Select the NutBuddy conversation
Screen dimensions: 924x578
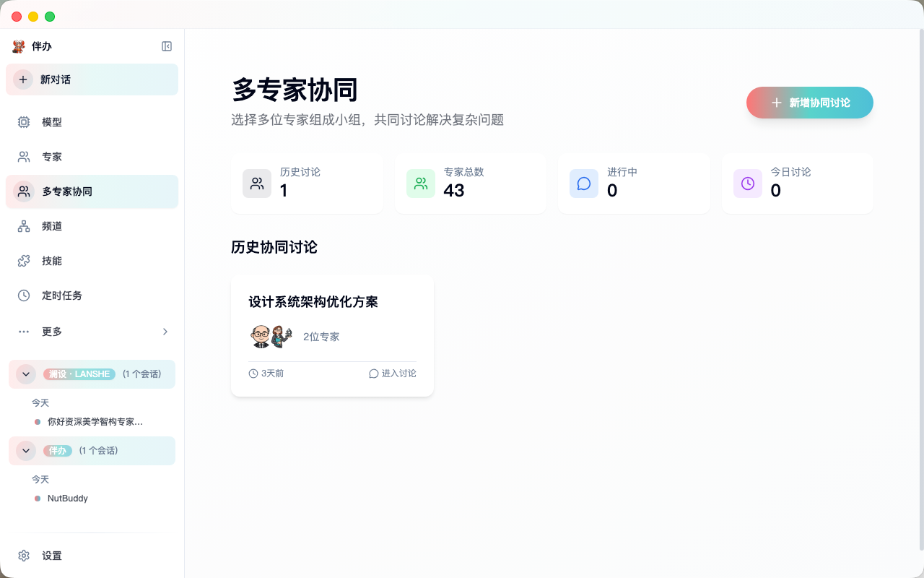pos(67,498)
